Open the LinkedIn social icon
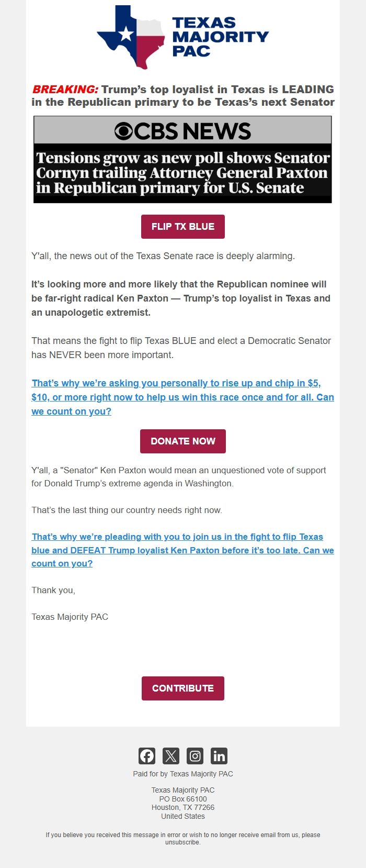 219,756
